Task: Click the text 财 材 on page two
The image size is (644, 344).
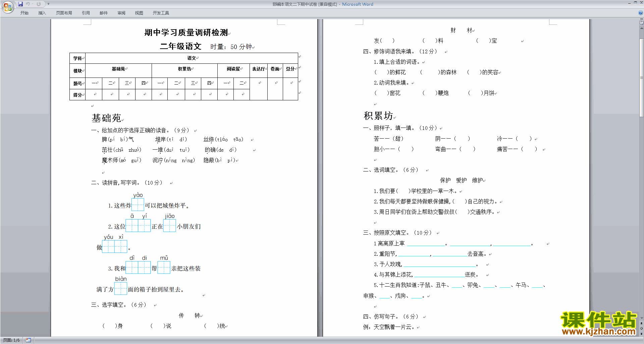Action: point(462,31)
